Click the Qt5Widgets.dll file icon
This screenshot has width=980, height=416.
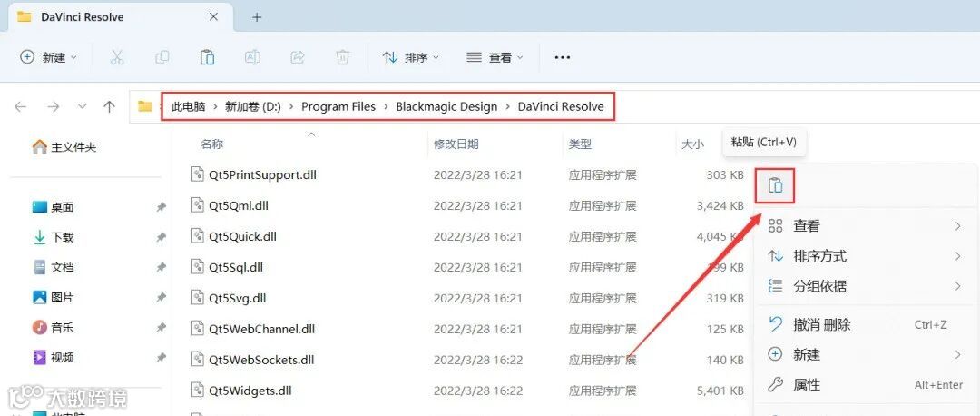pyautogui.click(x=198, y=391)
